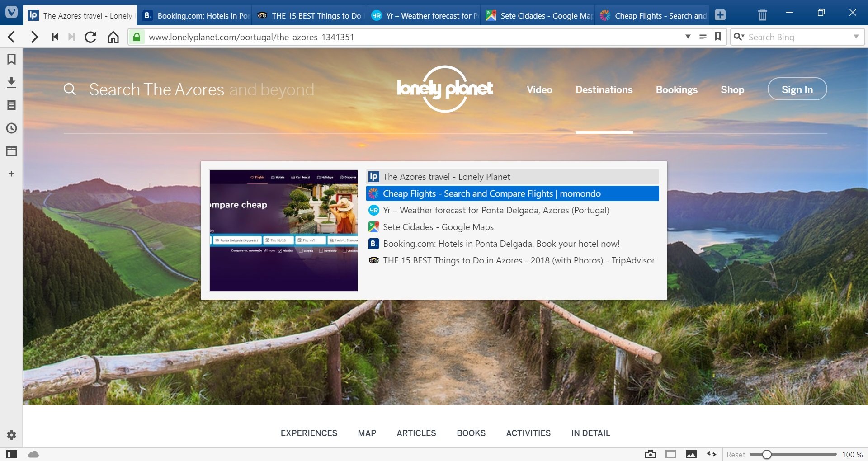Viewport: 868px width, 461px height.
Task: Open the Bookings link
Action: coord(677,89)
